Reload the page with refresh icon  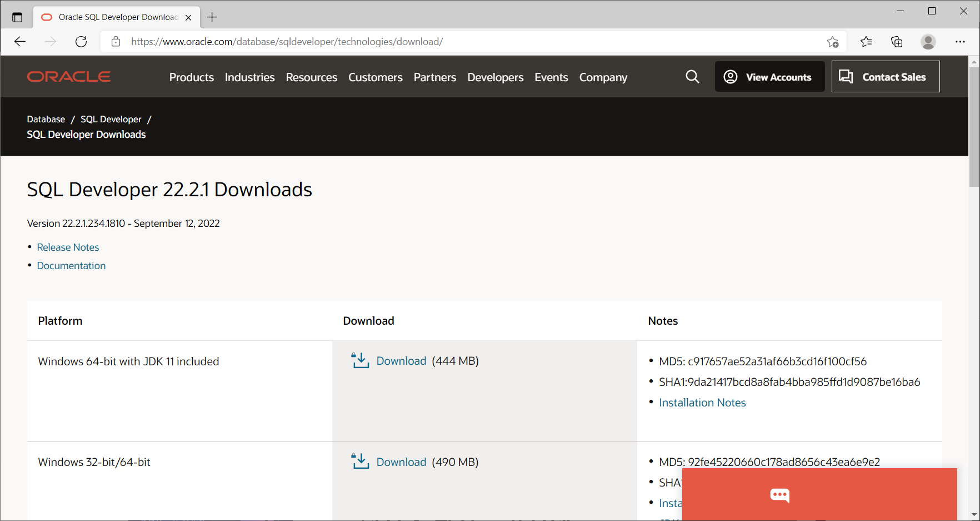81,42
